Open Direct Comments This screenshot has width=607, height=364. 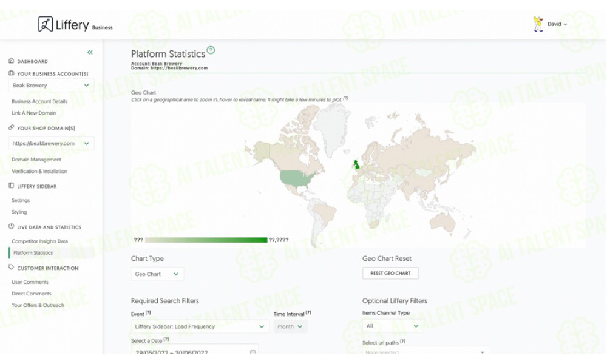point(32,294)
